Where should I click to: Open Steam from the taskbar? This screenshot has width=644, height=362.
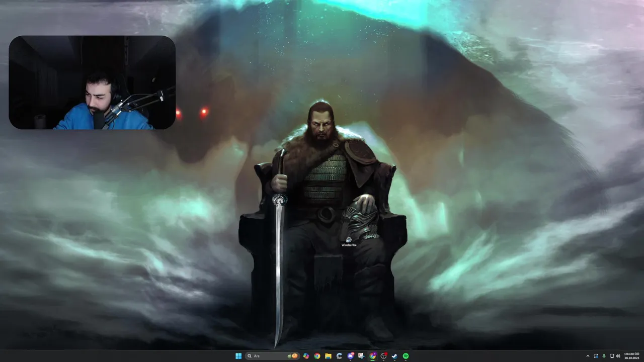click(x=394, y=356)
